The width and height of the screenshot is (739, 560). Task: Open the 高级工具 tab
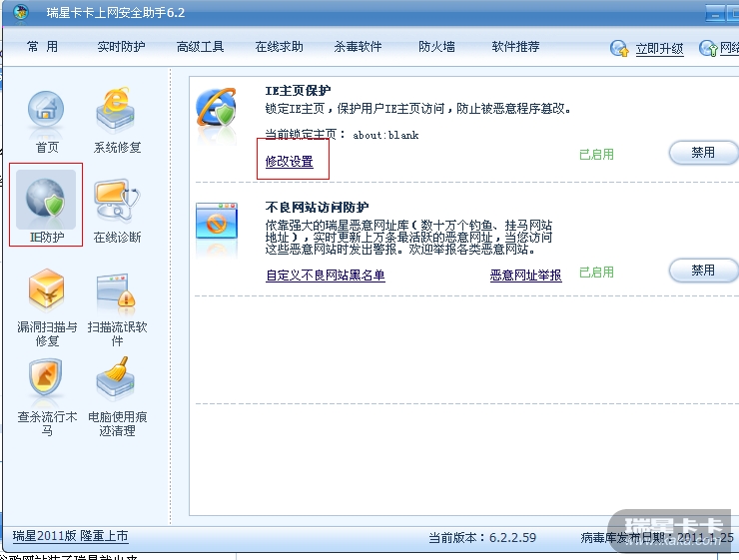click(x=200, y=47)
